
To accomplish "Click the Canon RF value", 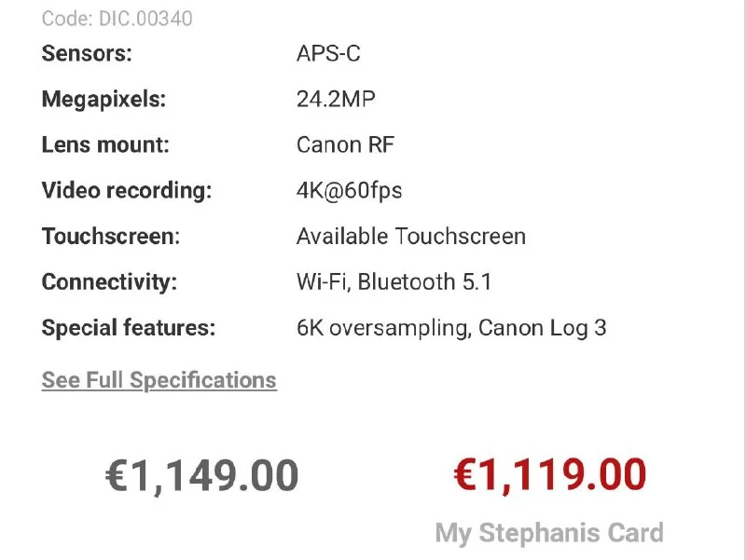I will (345, 144).
